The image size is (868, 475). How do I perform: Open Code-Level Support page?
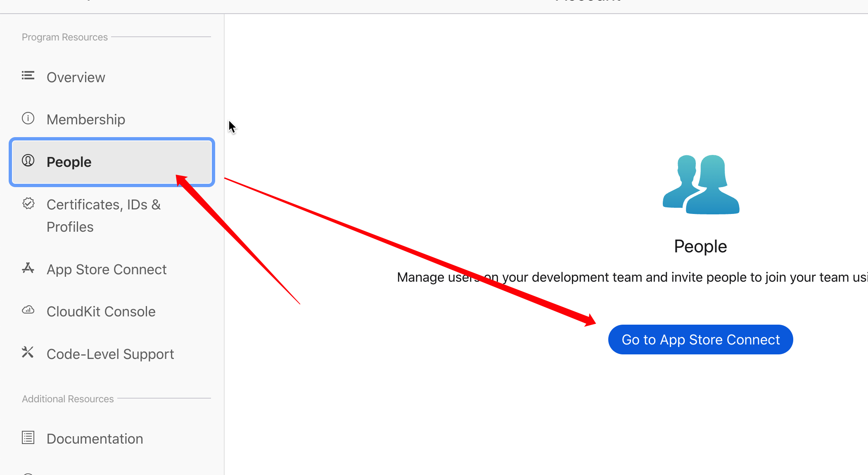[x=110, y=354]
